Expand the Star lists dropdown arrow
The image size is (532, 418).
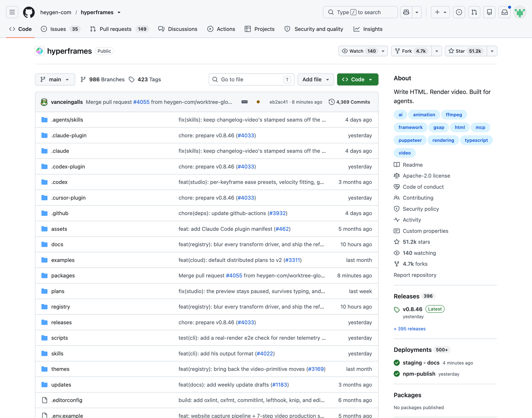[x=492, y=51]
